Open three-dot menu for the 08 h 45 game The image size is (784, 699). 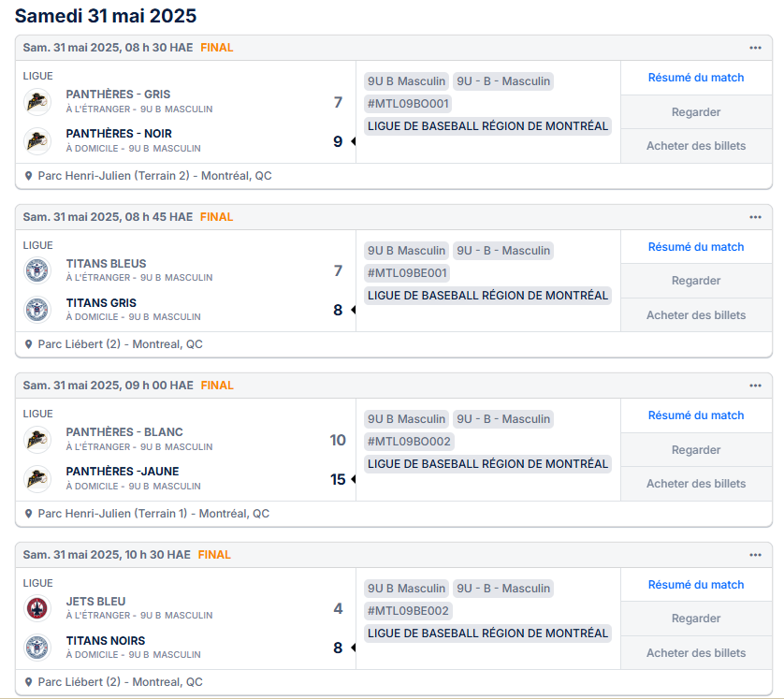coord(755,217)
